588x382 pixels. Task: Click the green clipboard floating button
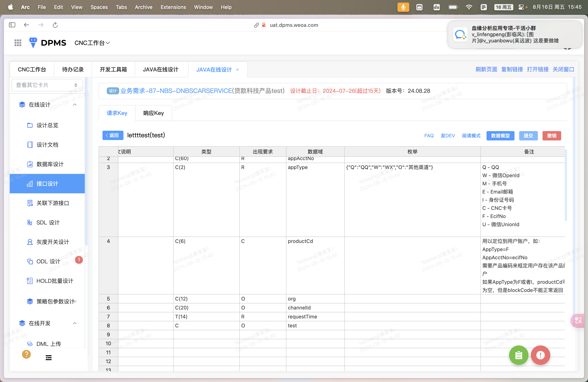click(519, 355)
